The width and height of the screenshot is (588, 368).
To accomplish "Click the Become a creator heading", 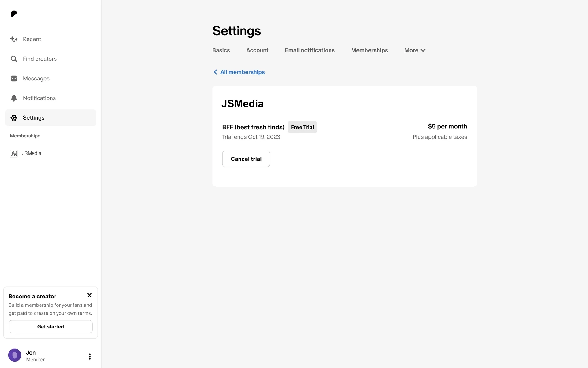I will (x=32, y=296).
